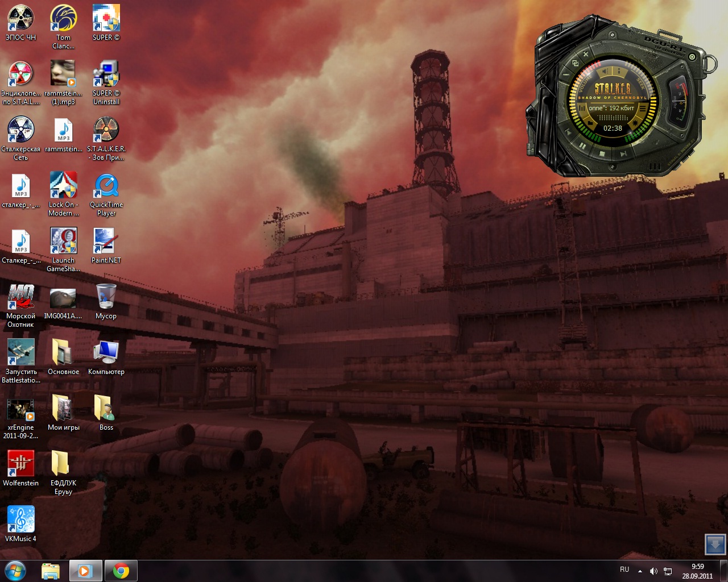
Task: Open the Boss folder
Action: tap(106, 413)
